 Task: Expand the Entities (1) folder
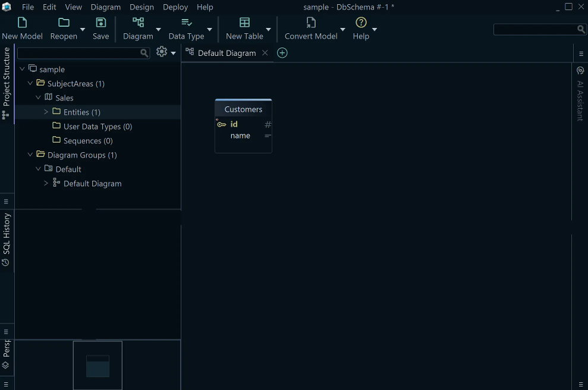(x=46, y=112)
